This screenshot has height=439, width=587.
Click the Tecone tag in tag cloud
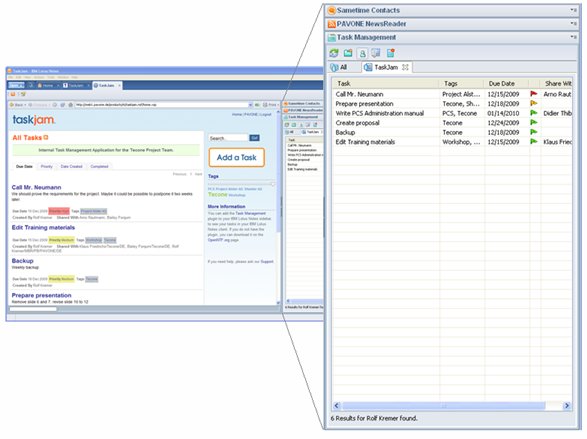pyautogui.click(x=218, y=194)
